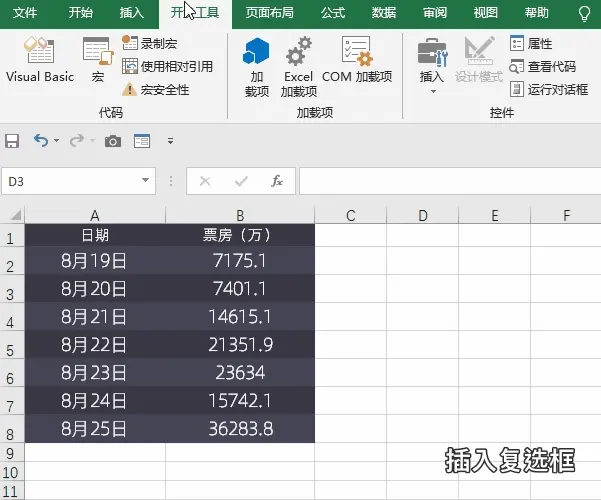The height and width of the screenshot is (500, 601).
Task: Open the Name Box dropdown arrow
Action: (145, 180)
